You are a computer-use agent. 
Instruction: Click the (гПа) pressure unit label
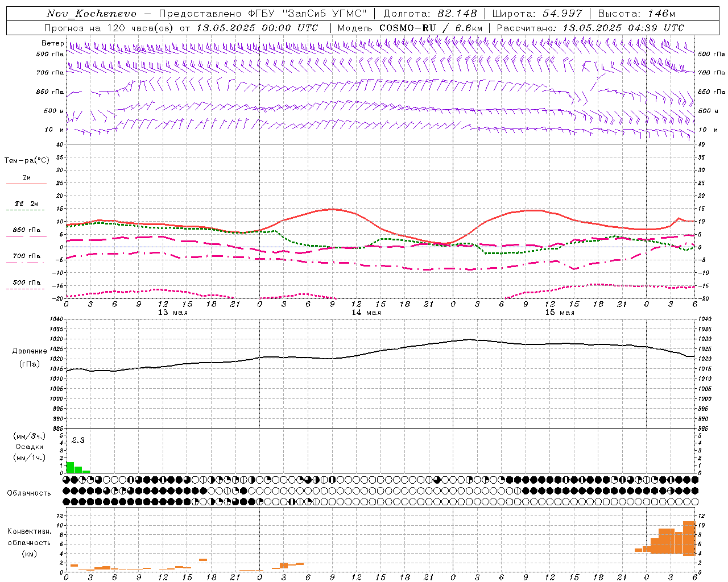[30, 364]
